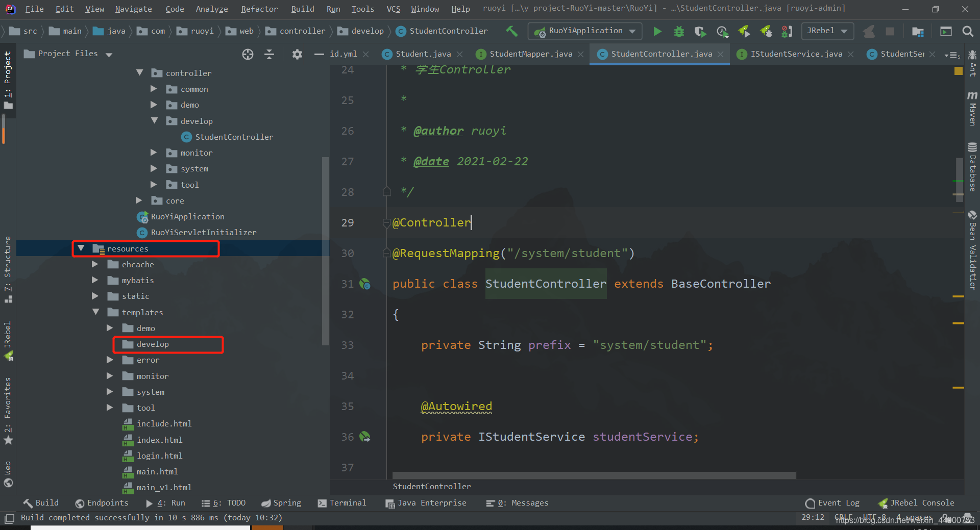Debug with JRebel rocket bug icon

(x=766, y=32)
